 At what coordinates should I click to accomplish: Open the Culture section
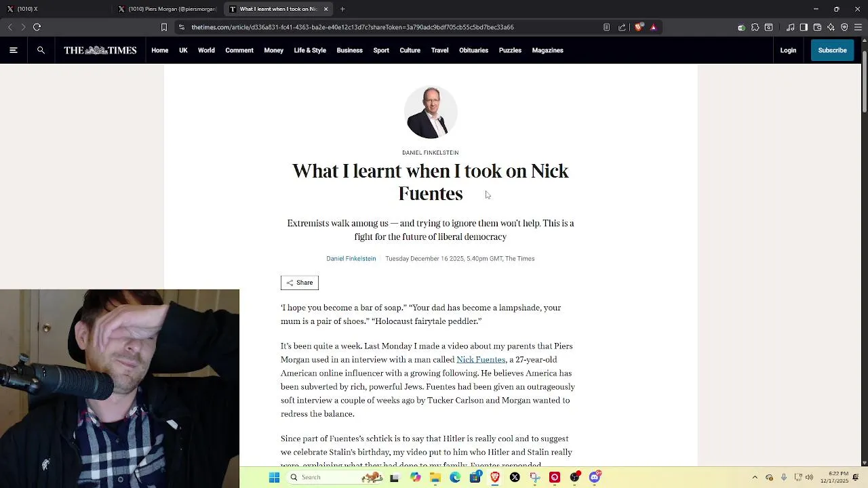pos(410,50)
